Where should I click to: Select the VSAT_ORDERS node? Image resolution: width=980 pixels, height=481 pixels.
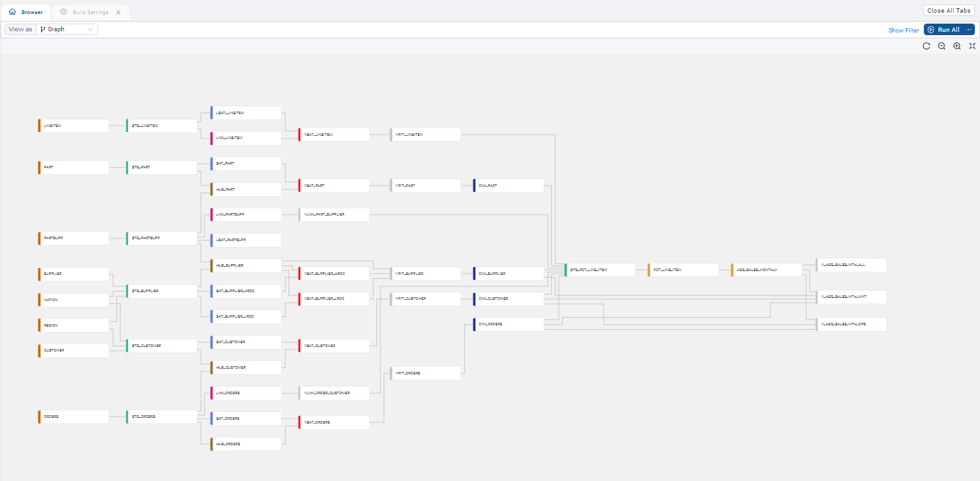[334, 422]
